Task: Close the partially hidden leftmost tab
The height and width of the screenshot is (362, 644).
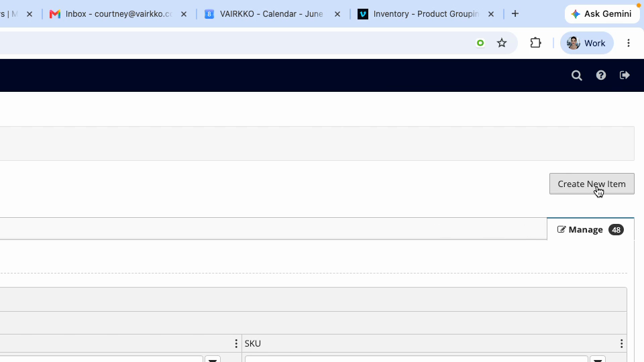Action: click(x=29, y=14)
